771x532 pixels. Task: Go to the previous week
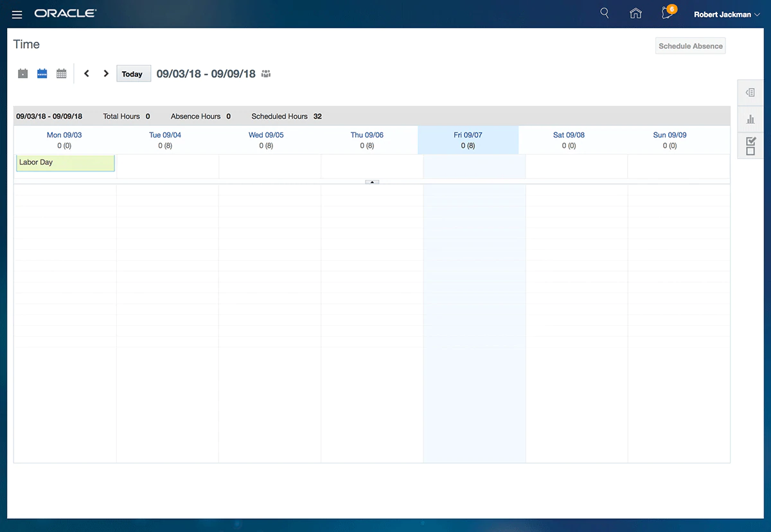click(87, 74)
